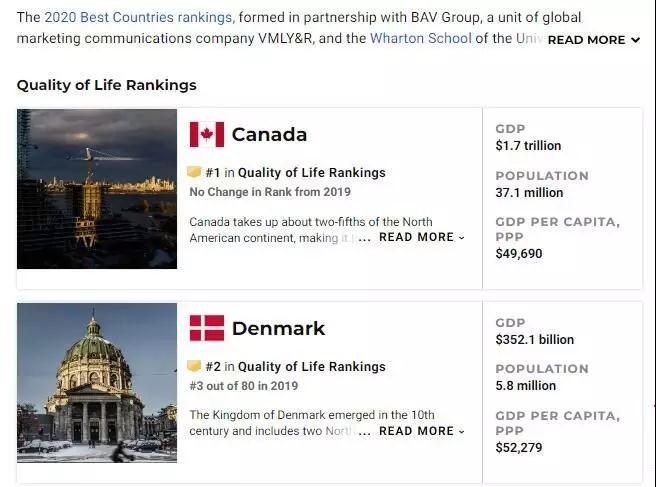Click the Denmark flag icon
Viewport: 656px width, 487px height.
coord(207,328)
